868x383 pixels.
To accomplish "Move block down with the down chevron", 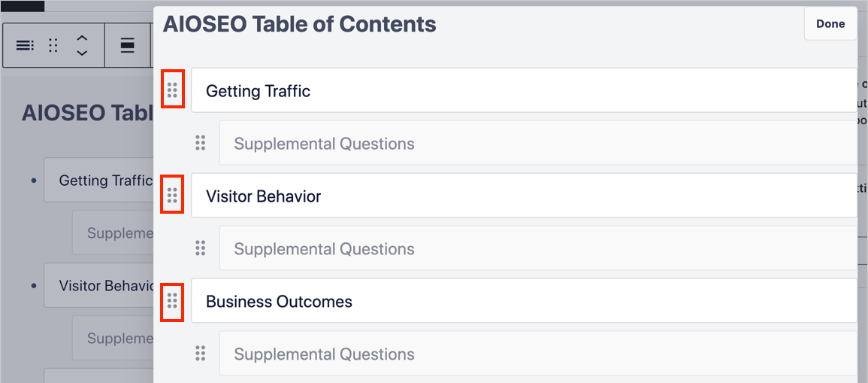I will (83, 53).
